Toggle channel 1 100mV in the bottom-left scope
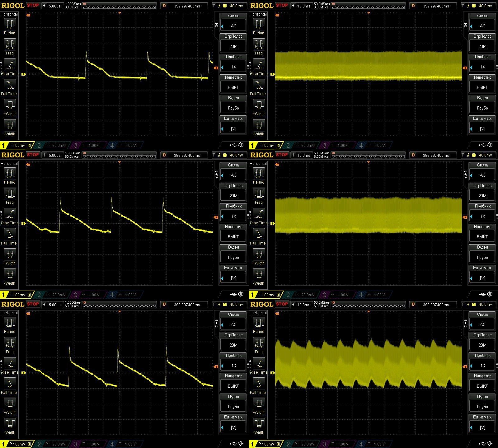The image size is (498, 448). 16,444
